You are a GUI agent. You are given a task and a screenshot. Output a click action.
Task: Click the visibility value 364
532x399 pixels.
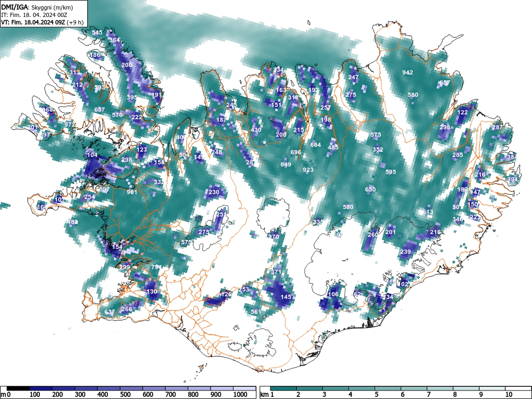pyautogui.click(x=115, y=40)
